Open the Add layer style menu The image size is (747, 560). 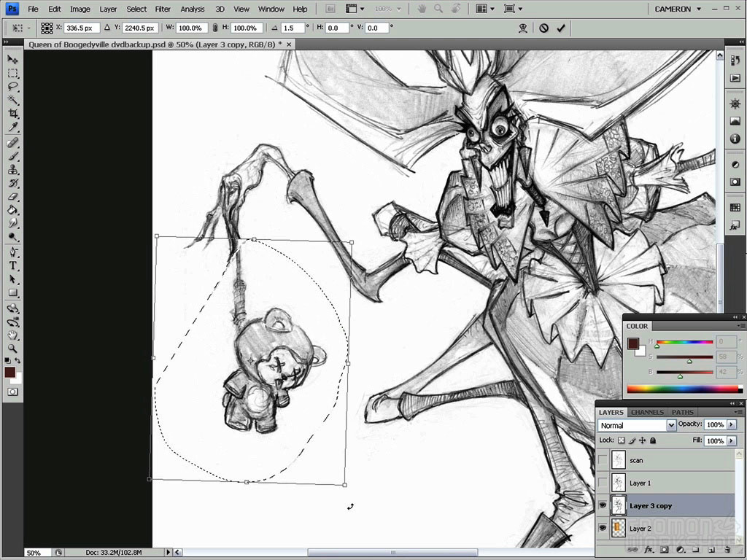click(649, 550)
